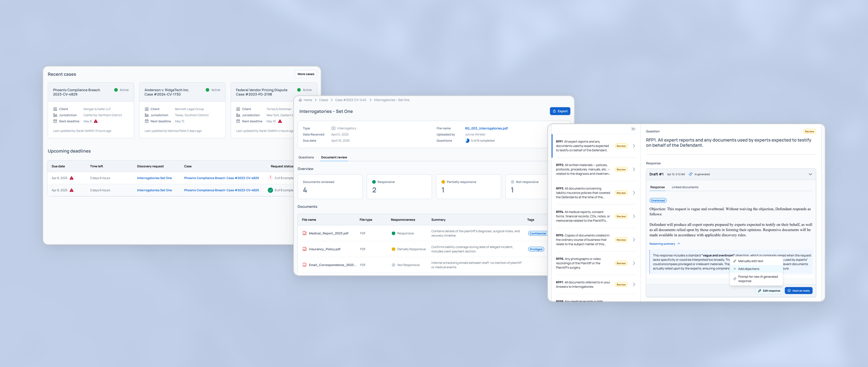Screen dimensions: 868x367
Task: Go to Cases in the breadcrumb
Action: point(323,100)
